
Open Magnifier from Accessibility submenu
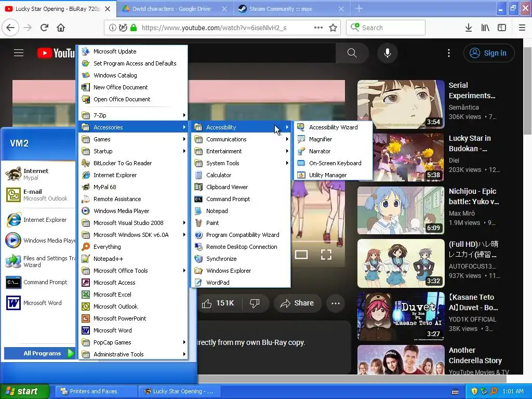(x=333, y=139)
